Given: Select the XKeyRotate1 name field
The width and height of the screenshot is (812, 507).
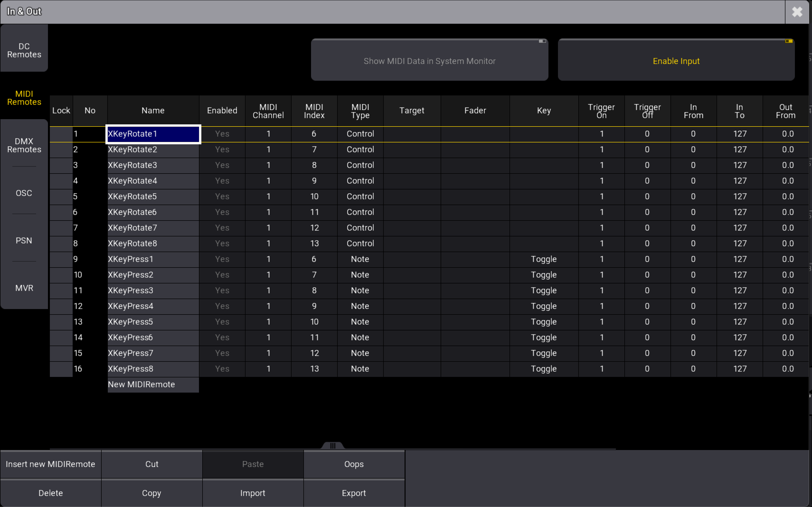Looking at the screenshot, I should point(153,134).
